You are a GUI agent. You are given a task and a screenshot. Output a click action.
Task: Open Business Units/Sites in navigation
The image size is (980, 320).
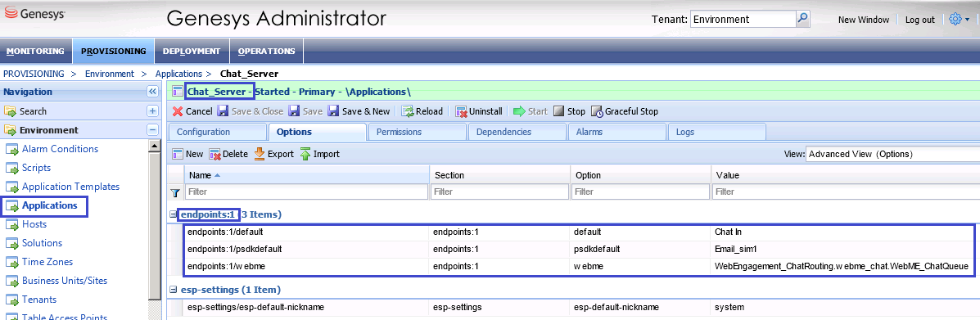click(65, 281)
